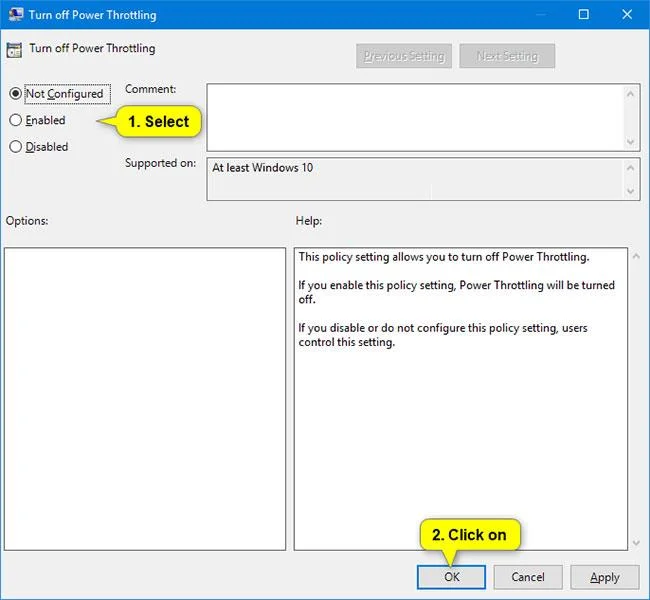Select the Not Configured radio button
The image size is (650, 600).
coord(15,94)
